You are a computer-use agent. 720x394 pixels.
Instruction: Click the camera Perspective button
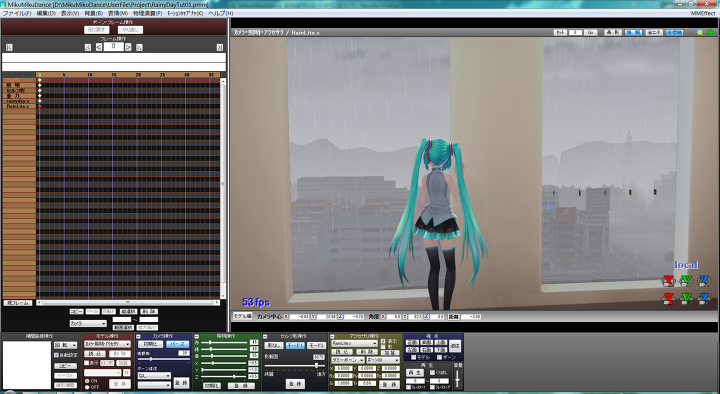tap(177, 344)
